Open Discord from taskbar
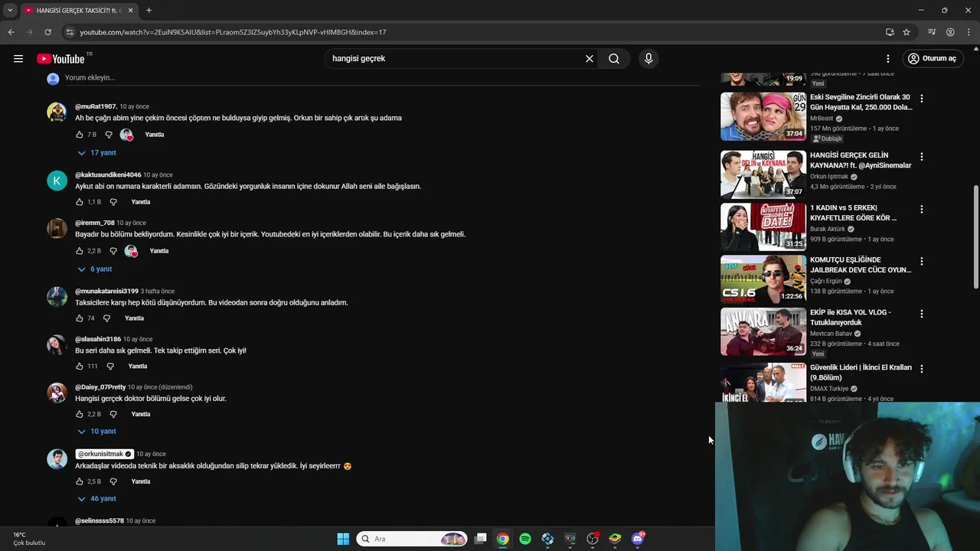Image resolution: width=980 pixels, height=551 pixels. [638, 539]
